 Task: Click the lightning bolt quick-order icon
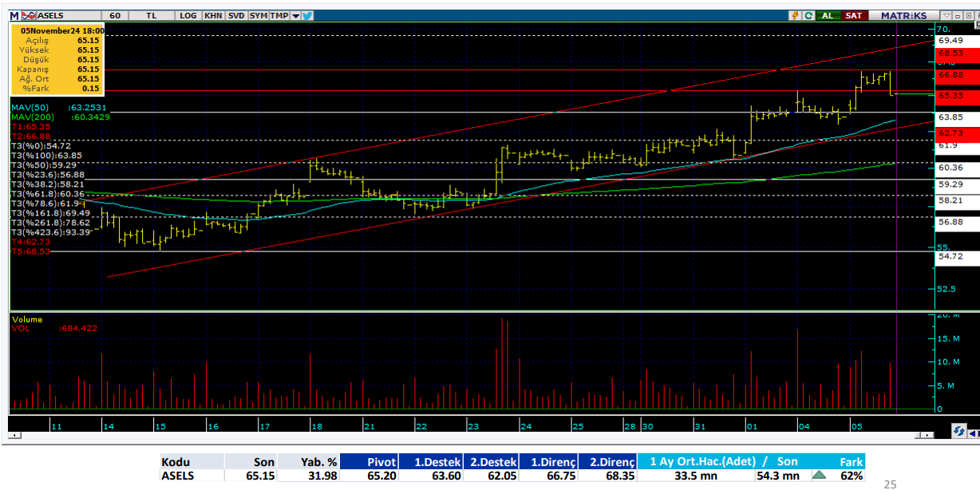(x=795, y=15)
